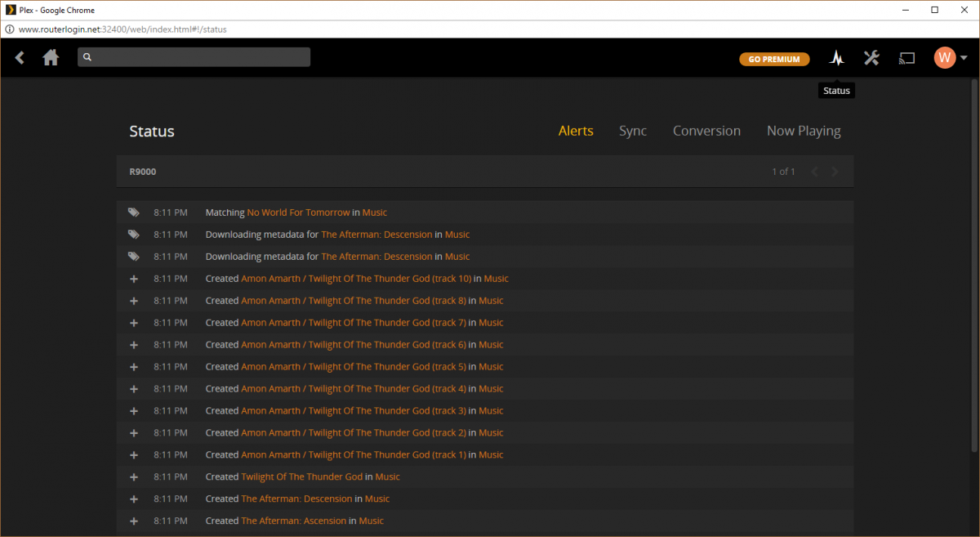This screenshot has height=537, width=980.
Task: Click the site info icon in address bar
Action: coord(9,29)
